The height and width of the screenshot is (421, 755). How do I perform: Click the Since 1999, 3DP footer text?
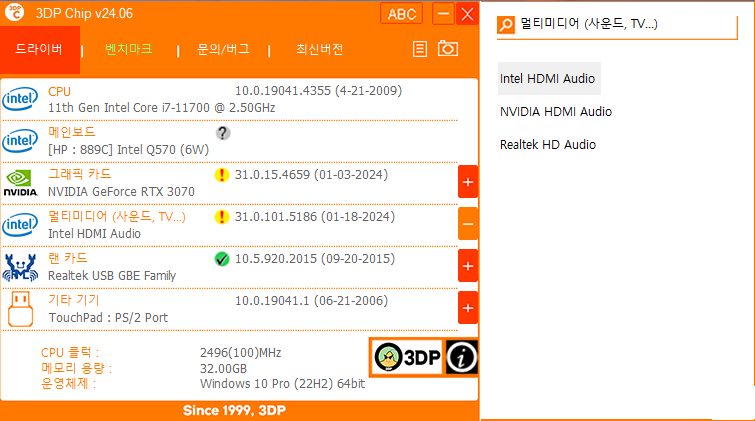click(234, 410)
